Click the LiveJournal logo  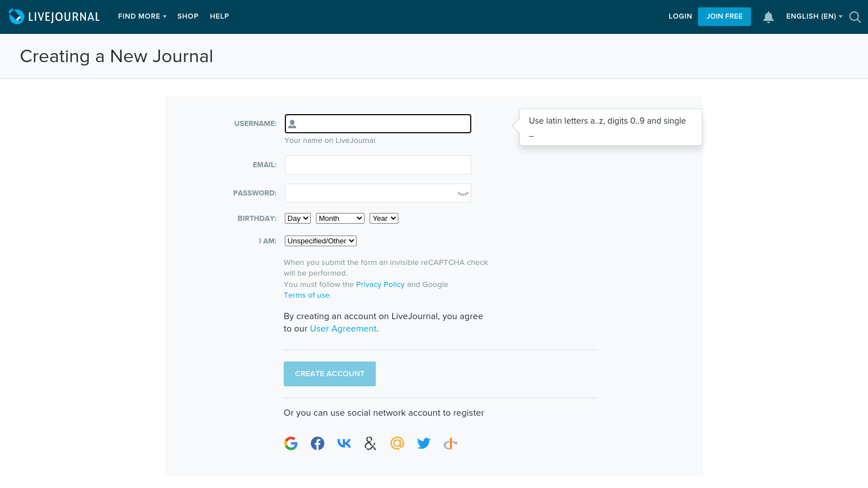[x=54, y=16]
